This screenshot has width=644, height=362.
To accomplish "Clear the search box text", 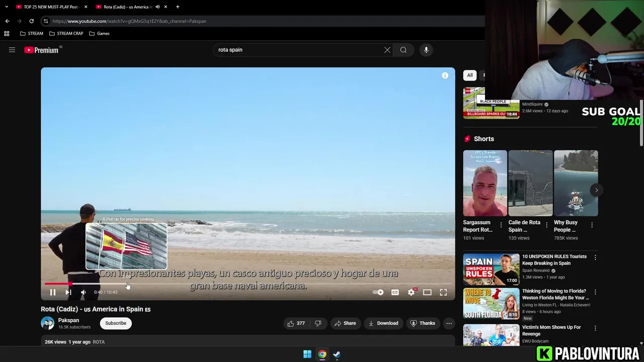I will [x=387, y=50].
